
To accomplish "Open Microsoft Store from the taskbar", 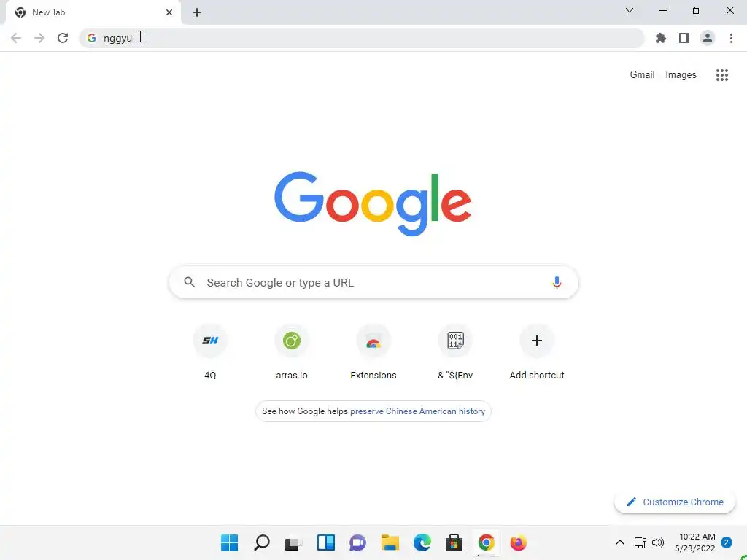I will (x=454, y=542).
